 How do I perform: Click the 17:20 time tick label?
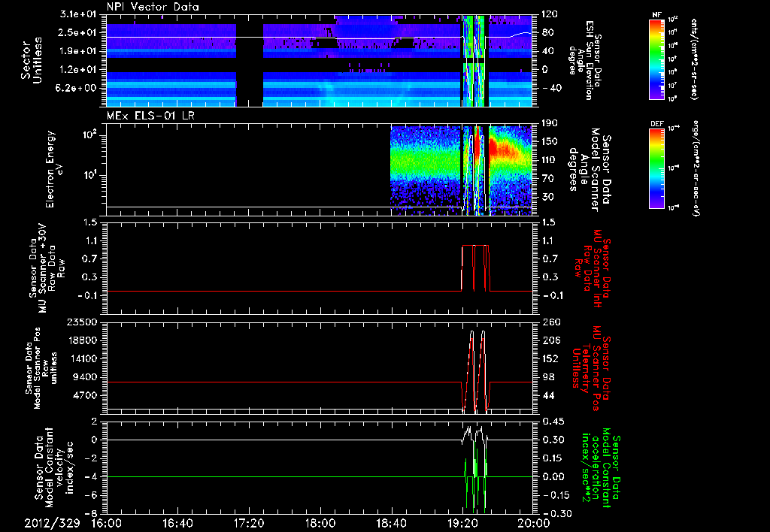249,523
